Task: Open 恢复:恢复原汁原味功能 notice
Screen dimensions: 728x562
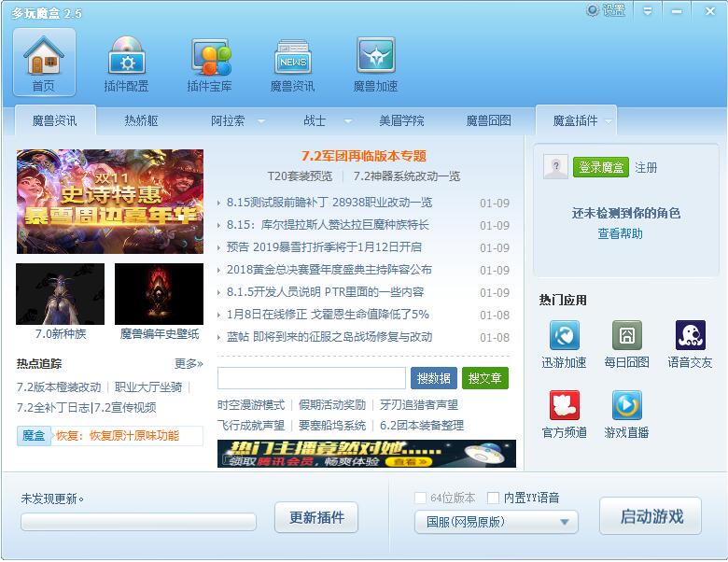Action: click(118, 436)
